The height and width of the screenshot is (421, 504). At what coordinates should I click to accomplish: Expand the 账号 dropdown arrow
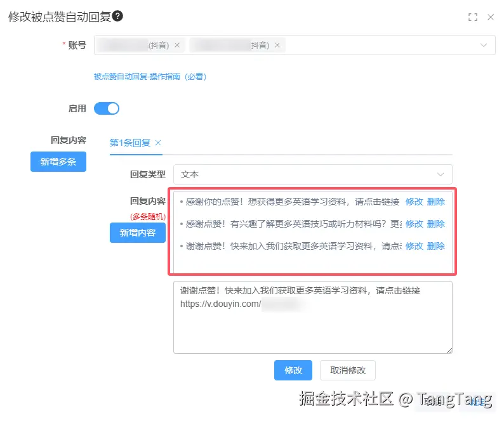(484, 45)
